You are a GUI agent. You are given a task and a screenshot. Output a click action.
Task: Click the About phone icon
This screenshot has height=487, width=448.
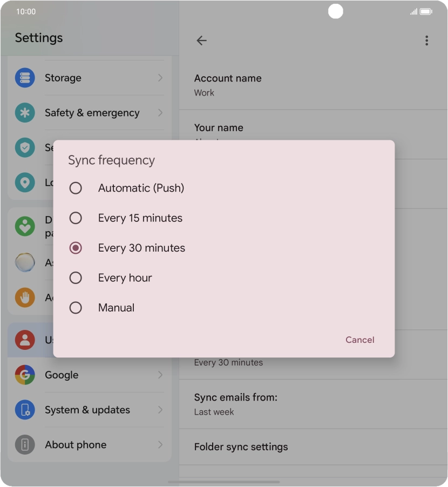25,444
